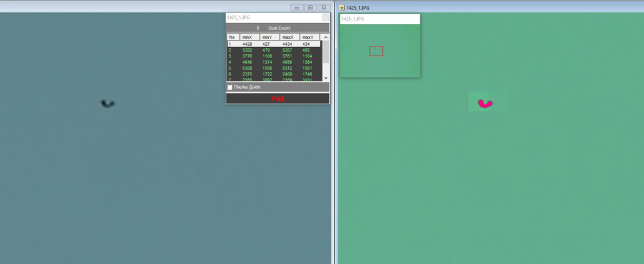Sort by the No column header
This screenshot has width=644, height=264.
coord(233,37)
